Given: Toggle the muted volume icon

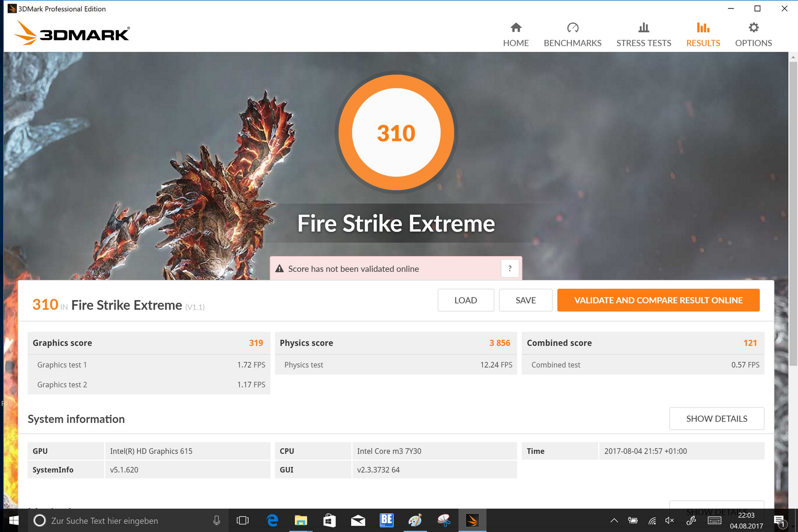Looking at the screenshot, I should 669,520.
